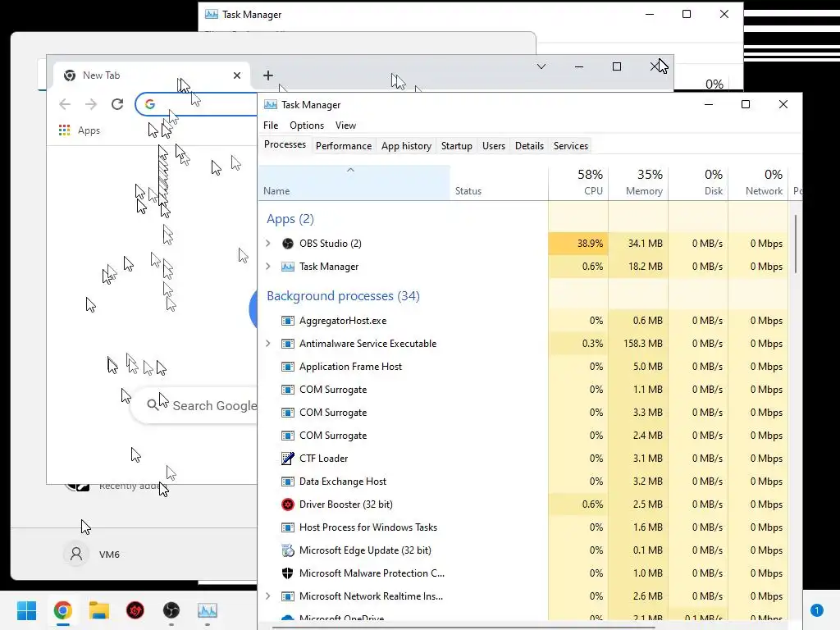Click the Chrome address bar
840x630 pixels.
pos(197,104)
